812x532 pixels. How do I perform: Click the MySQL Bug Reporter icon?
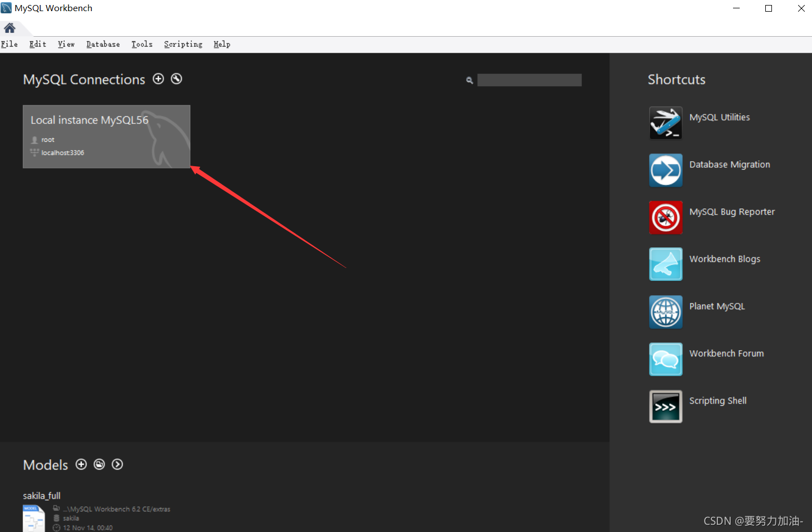point(666,217)
